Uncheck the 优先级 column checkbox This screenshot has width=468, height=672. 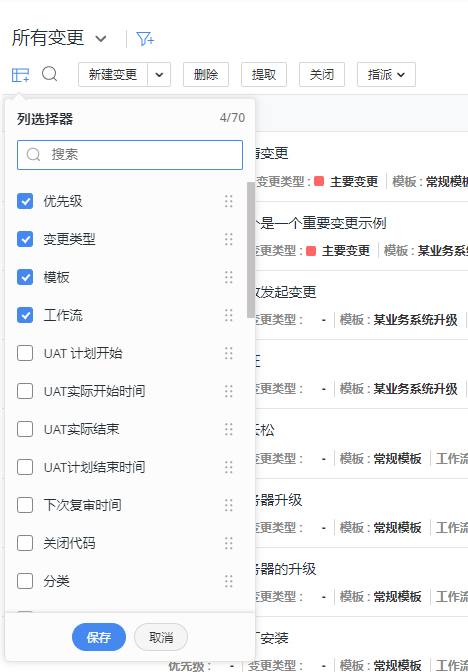(x=25, y=201)
